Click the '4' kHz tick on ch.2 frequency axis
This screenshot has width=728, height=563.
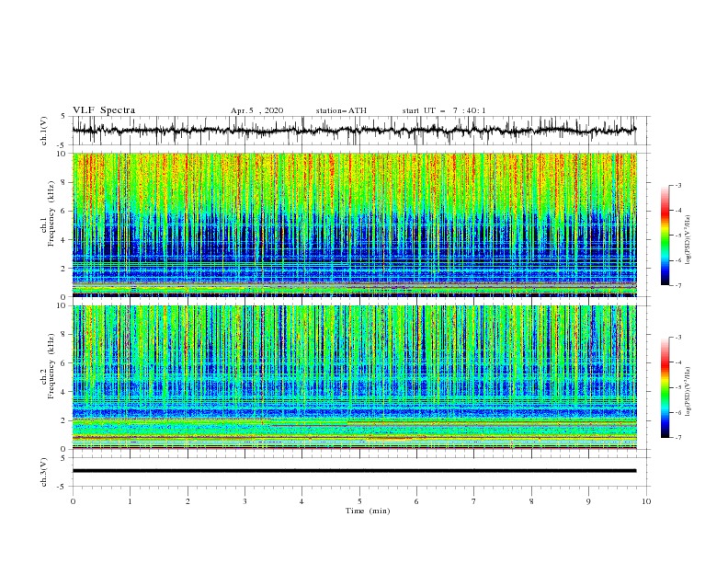(64, 392)
